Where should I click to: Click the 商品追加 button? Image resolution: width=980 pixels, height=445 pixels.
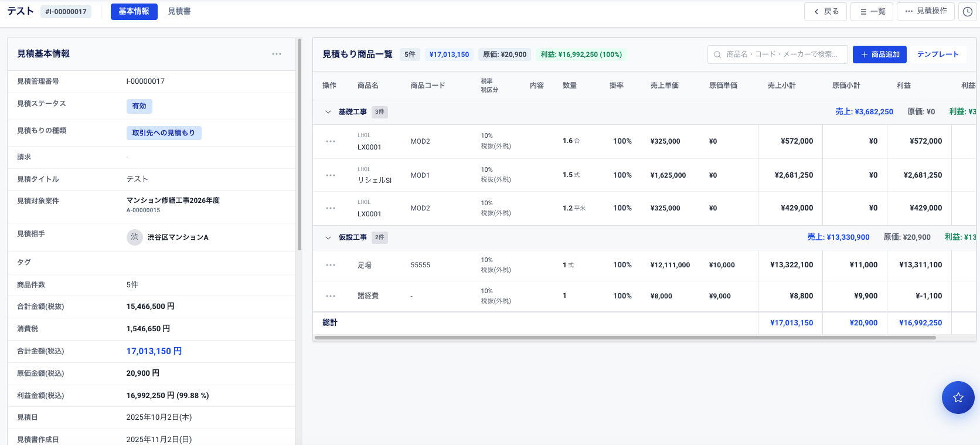(879, 55)
